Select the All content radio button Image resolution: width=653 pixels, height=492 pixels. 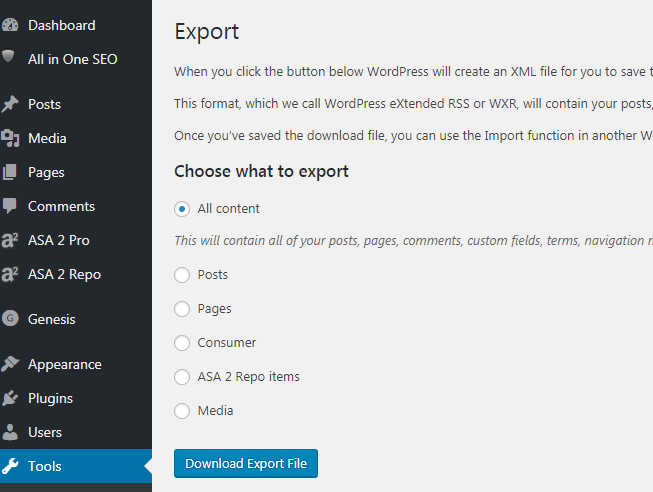click(x=182, y=209)
